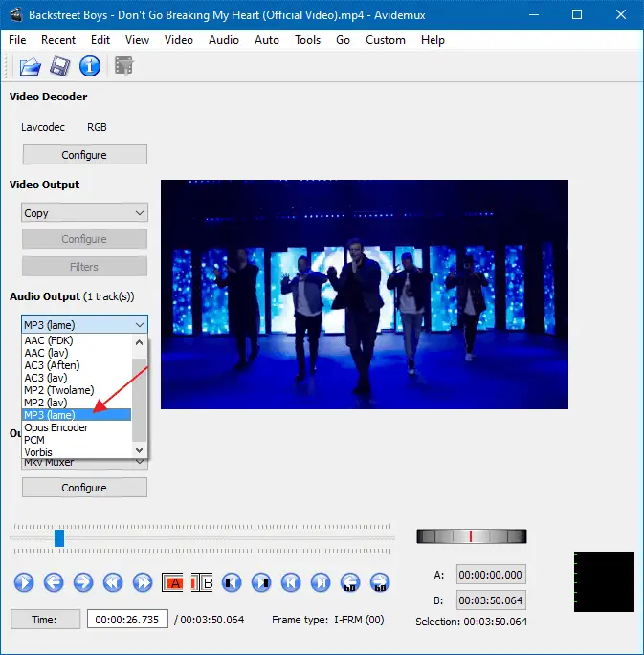Select MP2 (lav) audio encoder
The image size is (644, 655).
click(77, 403)
